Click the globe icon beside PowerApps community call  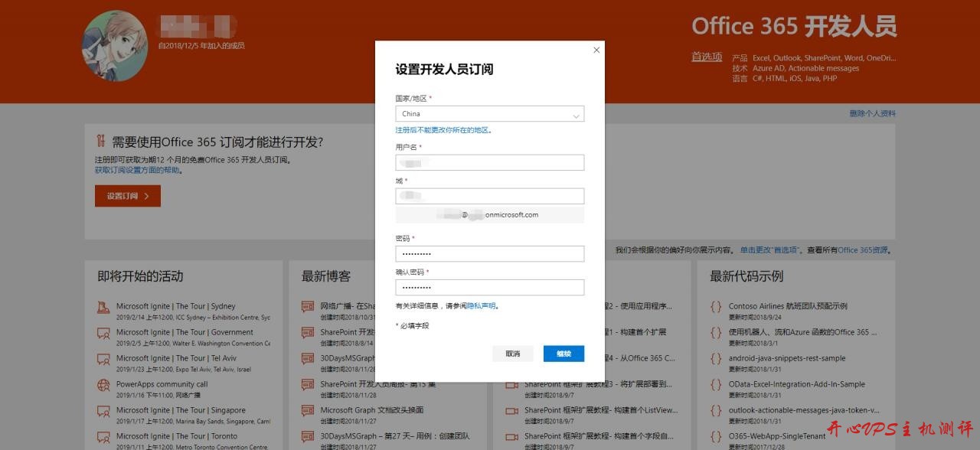click(x=103, y=384)
